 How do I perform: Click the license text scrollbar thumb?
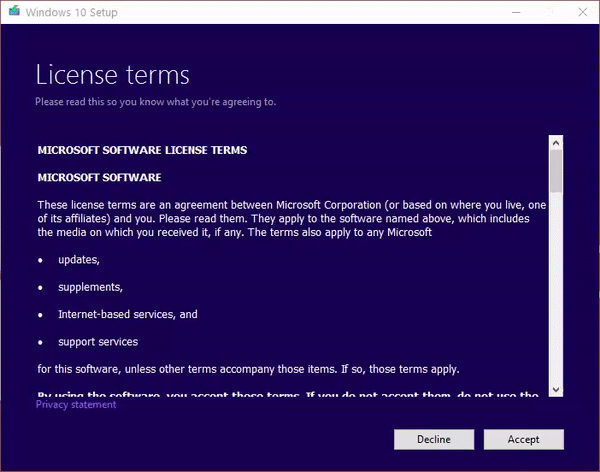click(556, 171)
